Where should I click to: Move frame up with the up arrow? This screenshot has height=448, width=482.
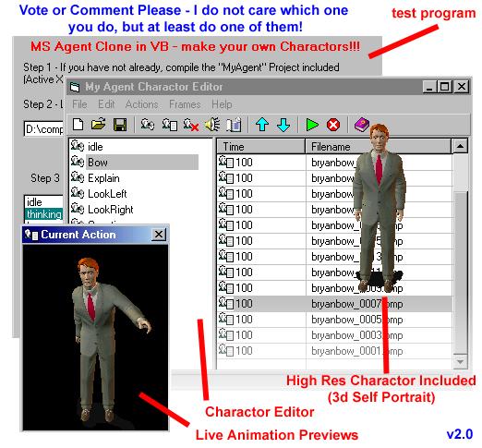[262, 125]
